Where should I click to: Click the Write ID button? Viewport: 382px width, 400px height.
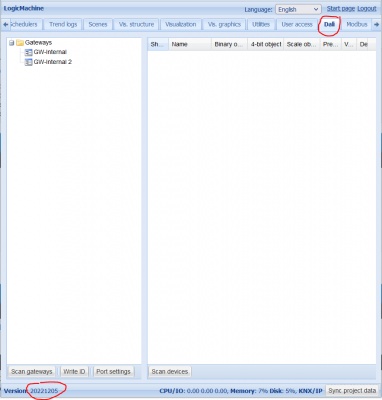74,371
